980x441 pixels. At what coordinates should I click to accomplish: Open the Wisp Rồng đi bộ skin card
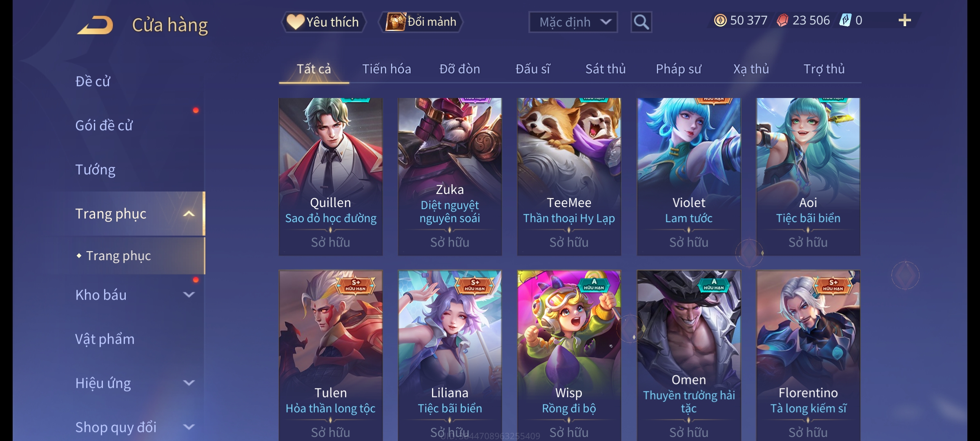[x=569, y=355]
